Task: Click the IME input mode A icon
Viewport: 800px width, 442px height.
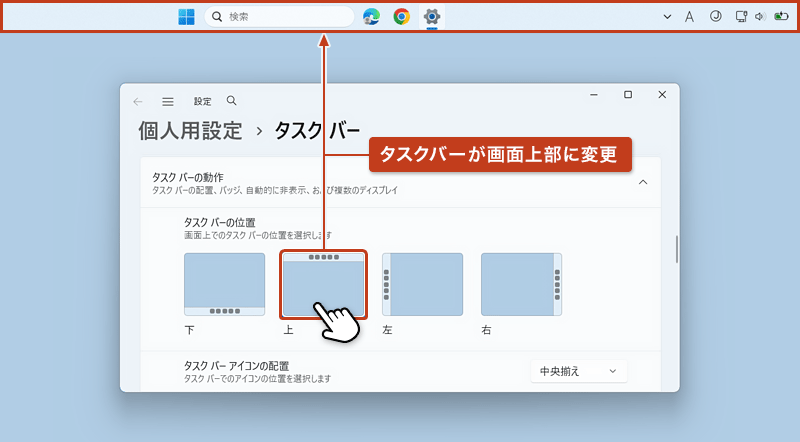Action: (x=689, y=17)
